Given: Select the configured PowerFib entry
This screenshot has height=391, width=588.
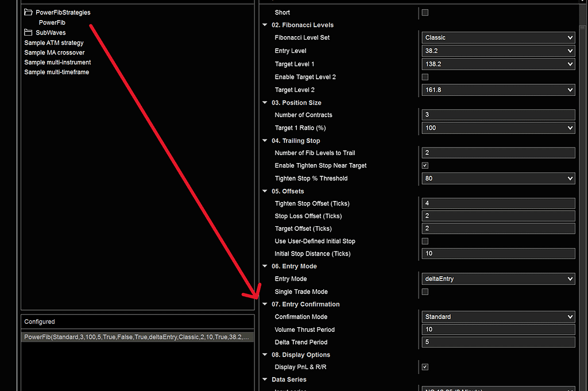Looking at the screenshot, I should [137, 336].
